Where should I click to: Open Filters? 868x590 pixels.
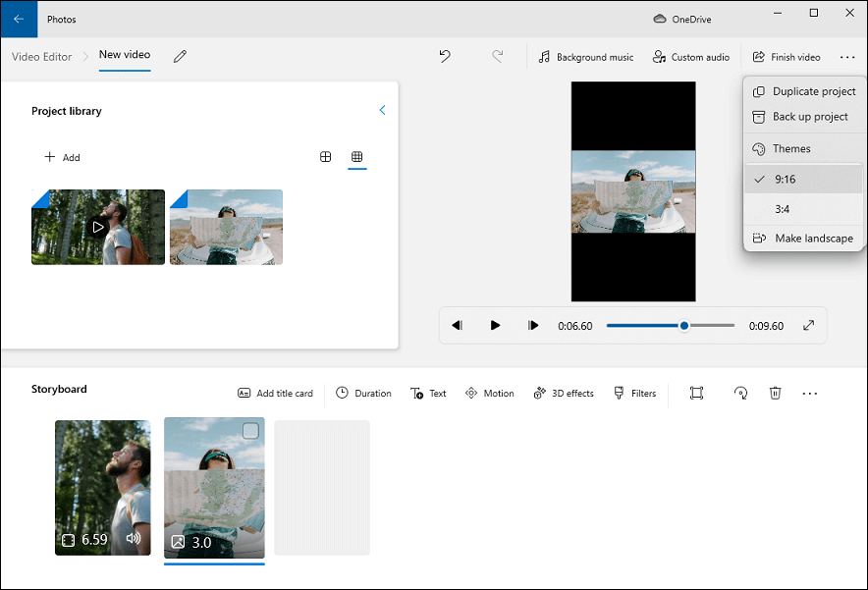point(635,393)
